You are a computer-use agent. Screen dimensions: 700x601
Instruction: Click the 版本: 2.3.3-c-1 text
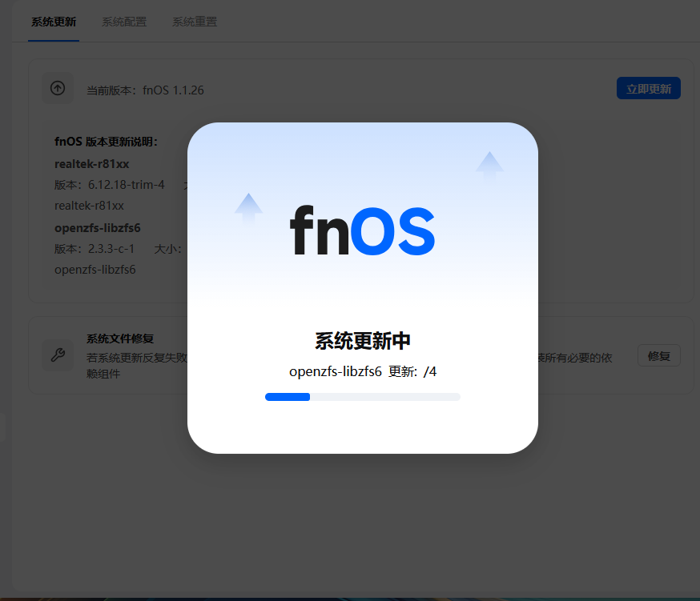point(95,249)
